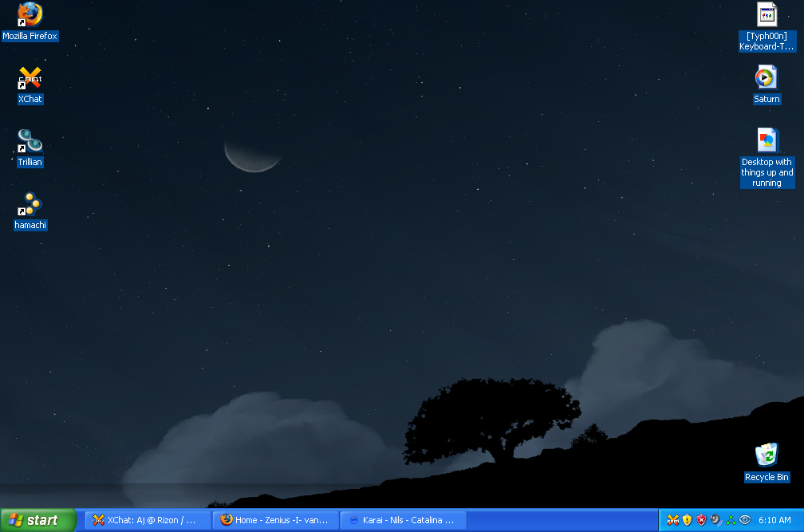The width and height of the screenshot is (804, 532).
Task: Select the hamachi desktop shortcut
Action: 30,211
